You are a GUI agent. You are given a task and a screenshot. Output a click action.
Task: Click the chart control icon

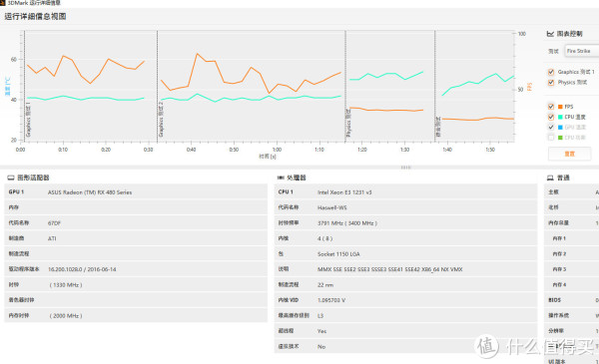550,34
